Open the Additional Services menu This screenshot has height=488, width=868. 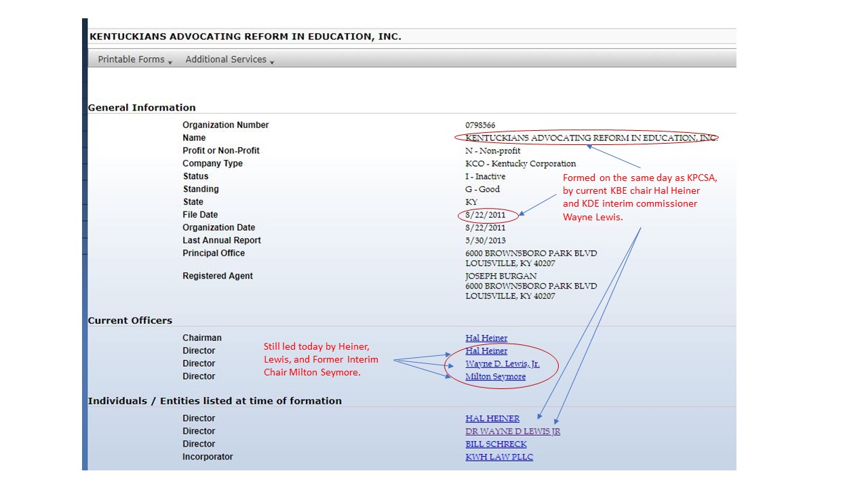point(230,60)
